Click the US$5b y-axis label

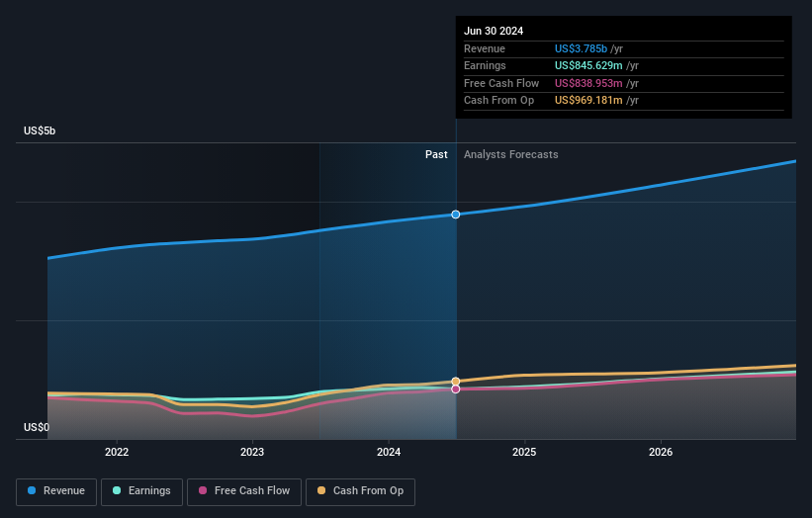[40, 130]
